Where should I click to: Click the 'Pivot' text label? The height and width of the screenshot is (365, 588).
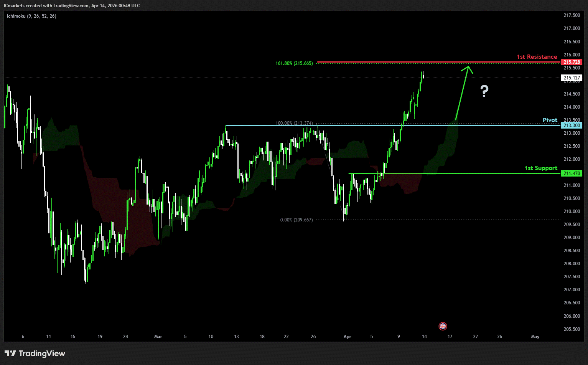(550, 120)
